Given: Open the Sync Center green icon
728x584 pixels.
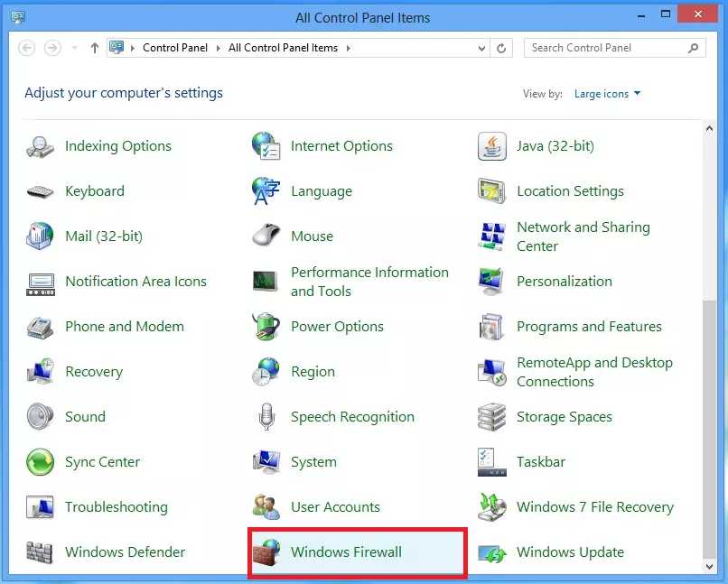Looking at the screenshot, I should pyautogui.click(x=40, y=461).
